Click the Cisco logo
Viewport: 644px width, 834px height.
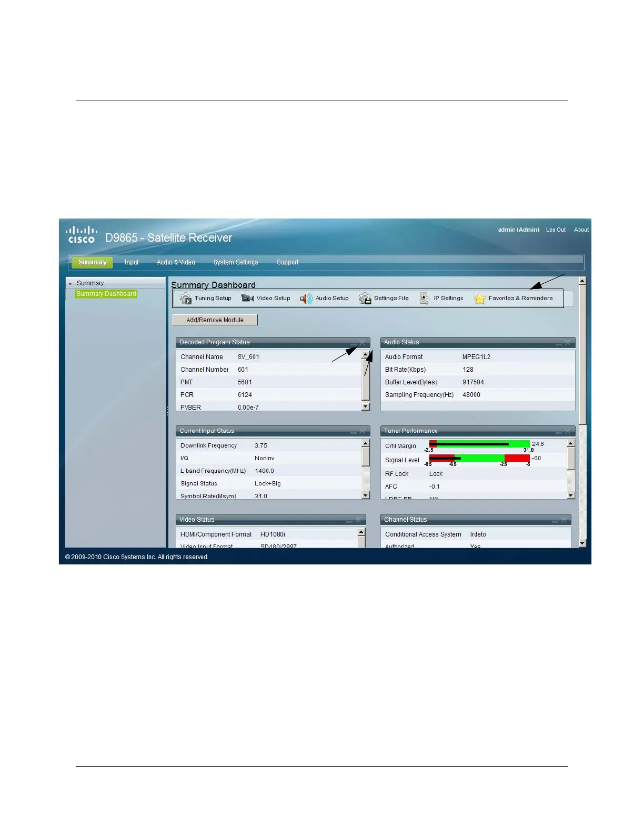82,235
